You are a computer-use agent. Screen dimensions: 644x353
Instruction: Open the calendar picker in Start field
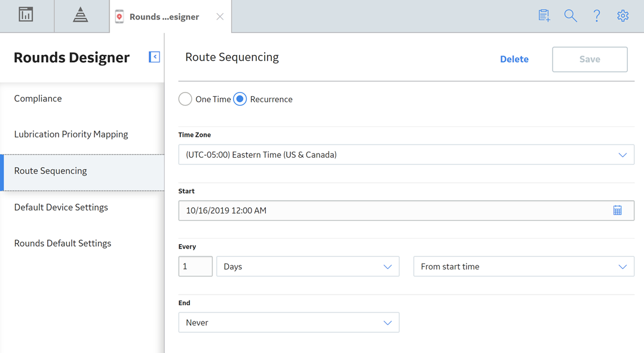pyautogui.click(x=617, y=211)
